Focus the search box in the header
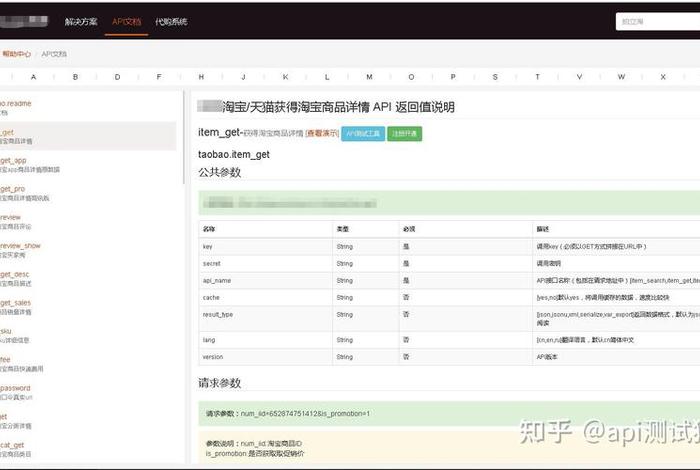Viewport: 700px width, 470px height. [658, 21]
